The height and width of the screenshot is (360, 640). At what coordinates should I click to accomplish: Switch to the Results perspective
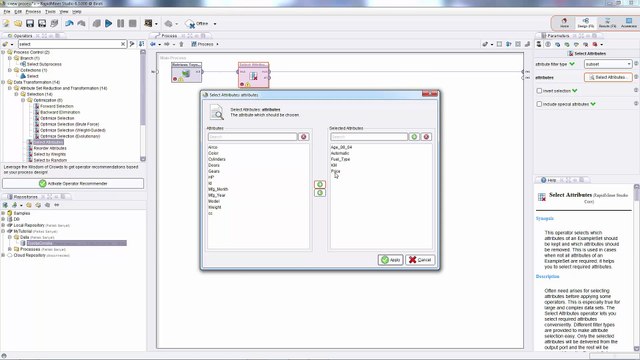click(607, 23)
